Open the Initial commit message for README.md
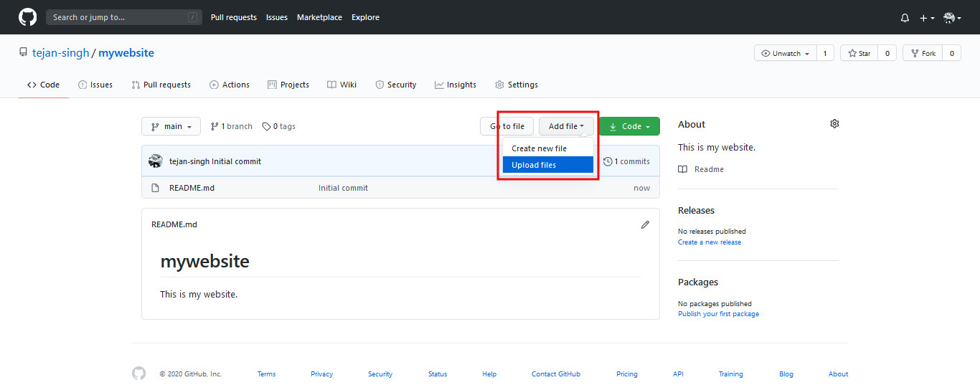This screenshot has width=980, height=390. [343, 188]
